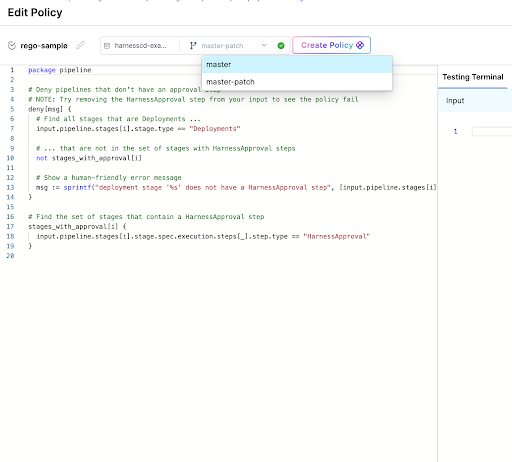Open the Testing Terminal tab
512x462 pixels.
[x=473, y=77]
